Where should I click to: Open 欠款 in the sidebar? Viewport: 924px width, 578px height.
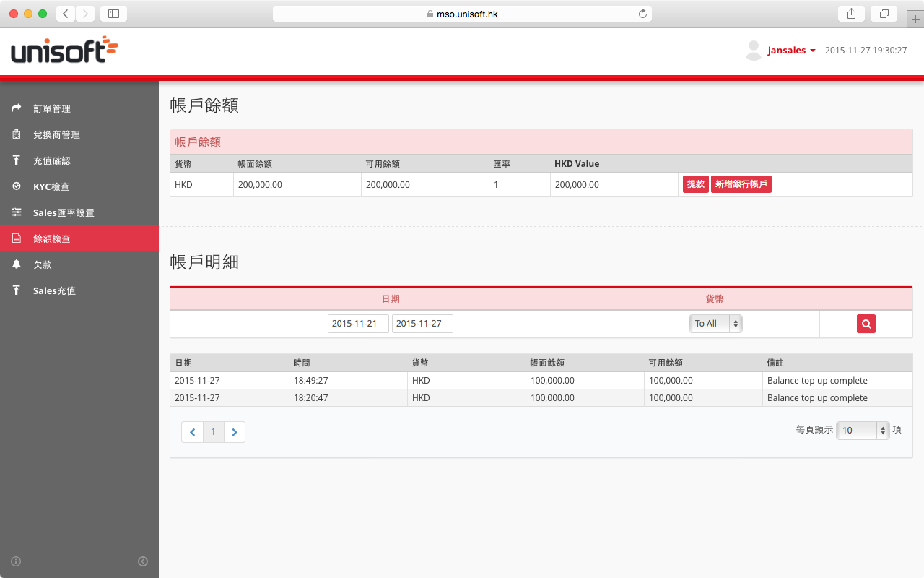pyautogui.click(x=79, y=264)
